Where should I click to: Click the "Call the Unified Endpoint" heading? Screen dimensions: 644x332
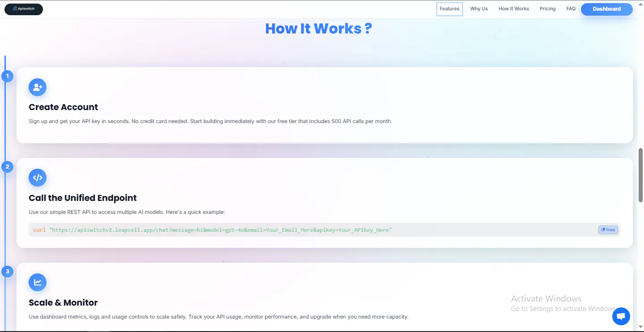(x=83, y=198)
